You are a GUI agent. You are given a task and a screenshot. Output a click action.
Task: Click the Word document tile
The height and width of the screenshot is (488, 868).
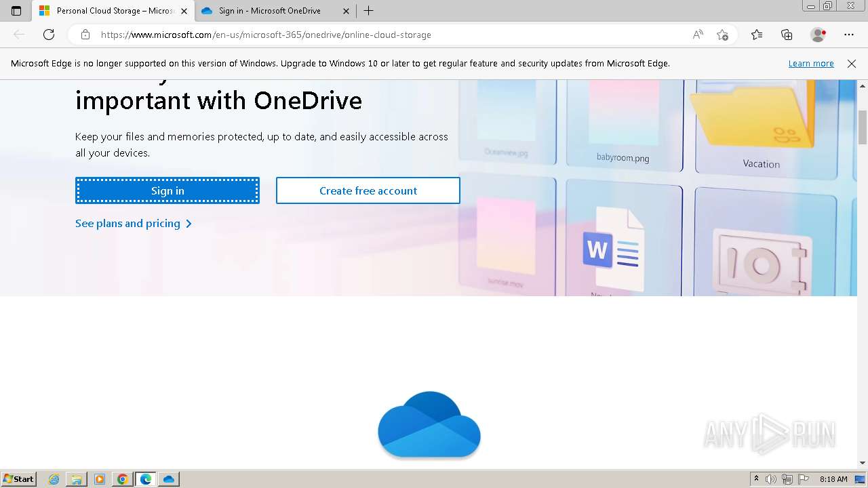tap(624, 239)
